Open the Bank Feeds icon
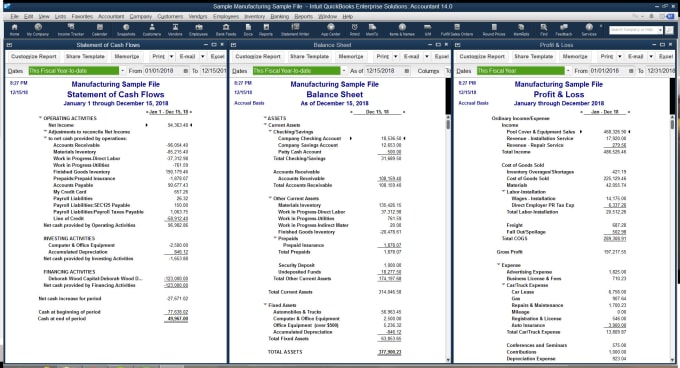Image resolution: width=680 pixels, height=368 pixels. [226, 29]
